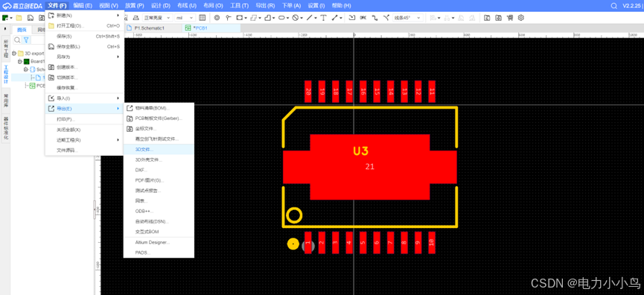Select the via placement tool icon

pyautogui.click(x=217, y=18)
